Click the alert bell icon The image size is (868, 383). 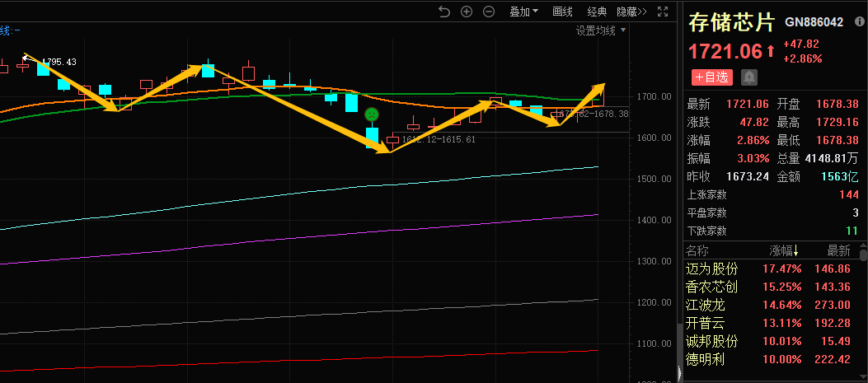tap(748, 77)
